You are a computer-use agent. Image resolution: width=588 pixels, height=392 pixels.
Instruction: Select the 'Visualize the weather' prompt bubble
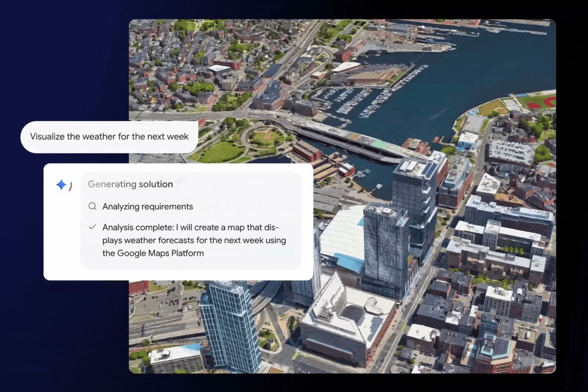click(x=109, y=136)
